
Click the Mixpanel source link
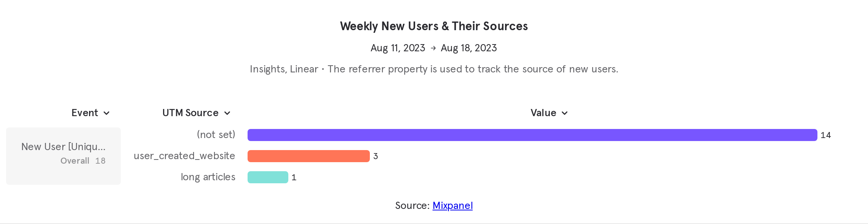pyautogui.click(x=452, y=206)
